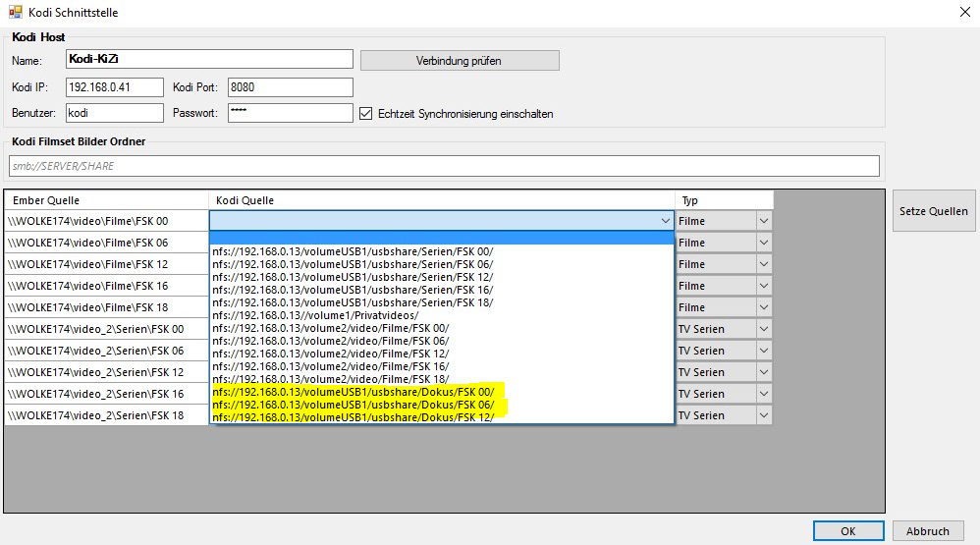Screen dimensions: 980x545
Task: Select highlighted usbshare/Dokus/FSK 06/ entry
Action: pyautogui.click(x=442, y=405)
